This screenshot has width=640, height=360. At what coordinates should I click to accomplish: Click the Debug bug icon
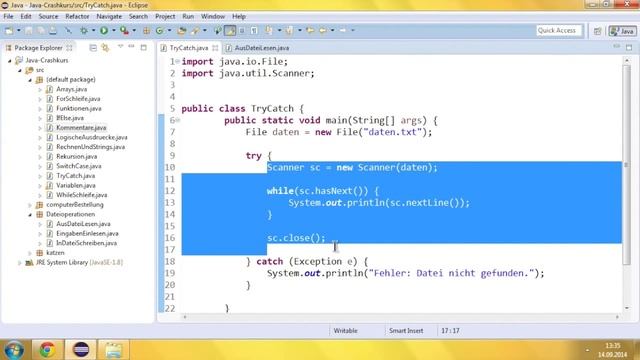click(x=84, y=31)
